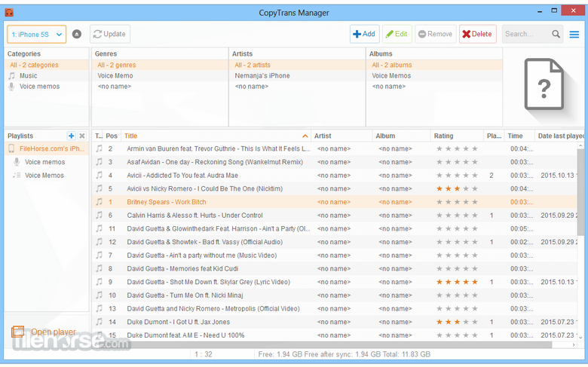
Task: Click the eject device icon
Action: coord(76,34)
